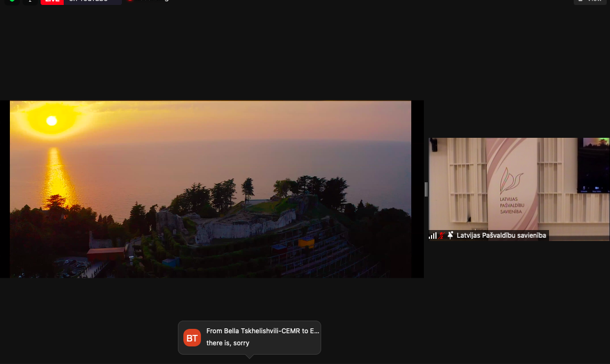Click the Latvijas Pašvaldību savienība name label

tap(501, 236)
